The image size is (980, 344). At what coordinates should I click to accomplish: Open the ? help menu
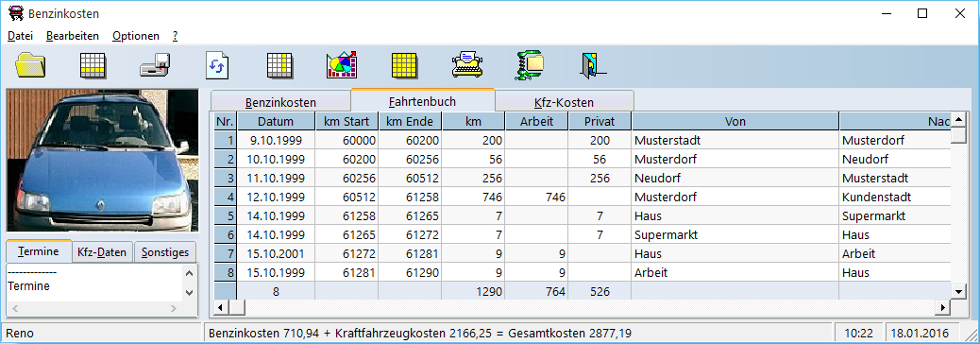point(176,36)
